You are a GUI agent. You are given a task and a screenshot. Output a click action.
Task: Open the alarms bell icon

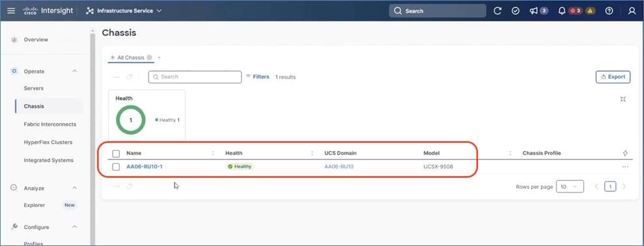(x=562, y=11)
